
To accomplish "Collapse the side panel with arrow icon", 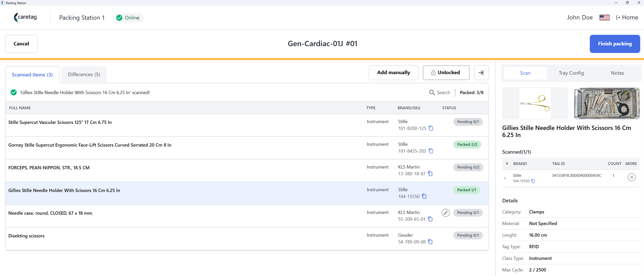I will pos(481,73).
